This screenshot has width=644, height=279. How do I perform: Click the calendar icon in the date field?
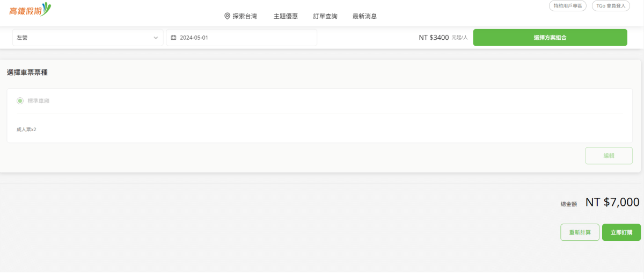(x=173, y=38)
